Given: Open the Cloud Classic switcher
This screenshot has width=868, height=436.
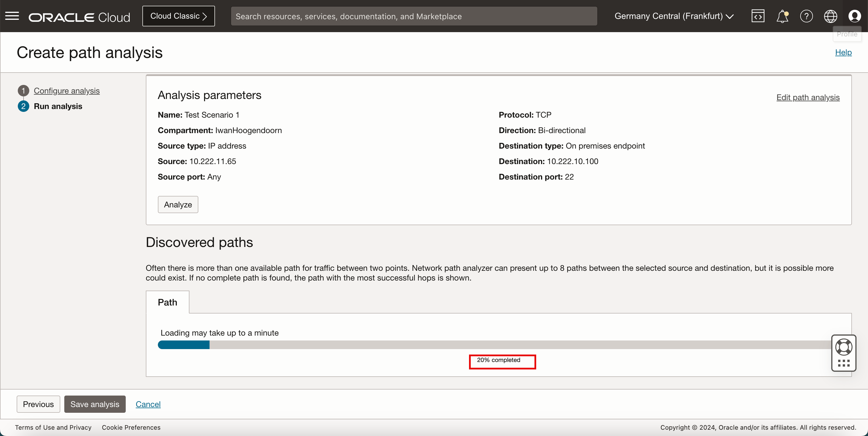Looking at the screenshot, I should tap(179, 16).
